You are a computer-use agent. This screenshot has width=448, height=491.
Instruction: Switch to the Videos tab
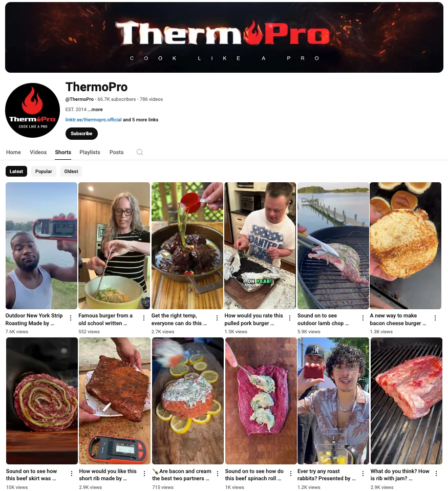click(x=38, y=152)
